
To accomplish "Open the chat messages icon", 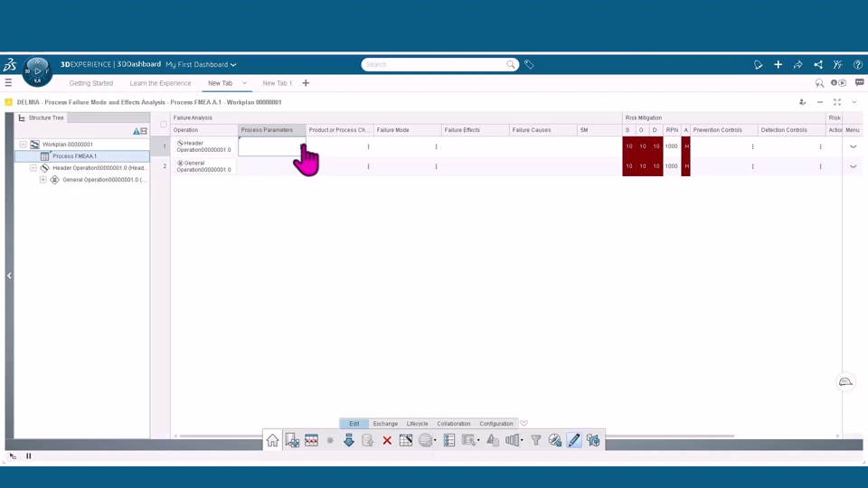I will pos(859,82).
